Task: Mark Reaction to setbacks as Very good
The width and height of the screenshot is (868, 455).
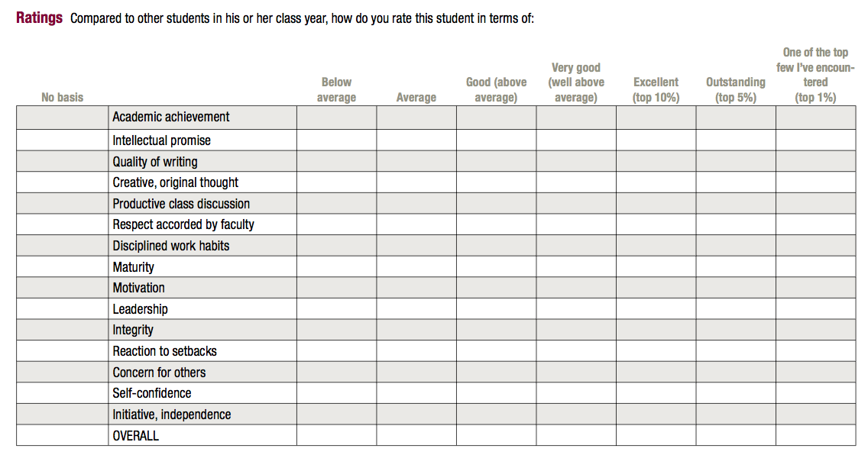Action: (575, 350)
